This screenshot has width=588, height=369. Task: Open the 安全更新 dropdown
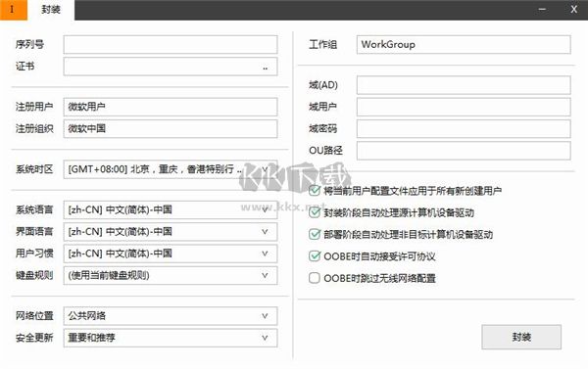[x=171, y=338]
